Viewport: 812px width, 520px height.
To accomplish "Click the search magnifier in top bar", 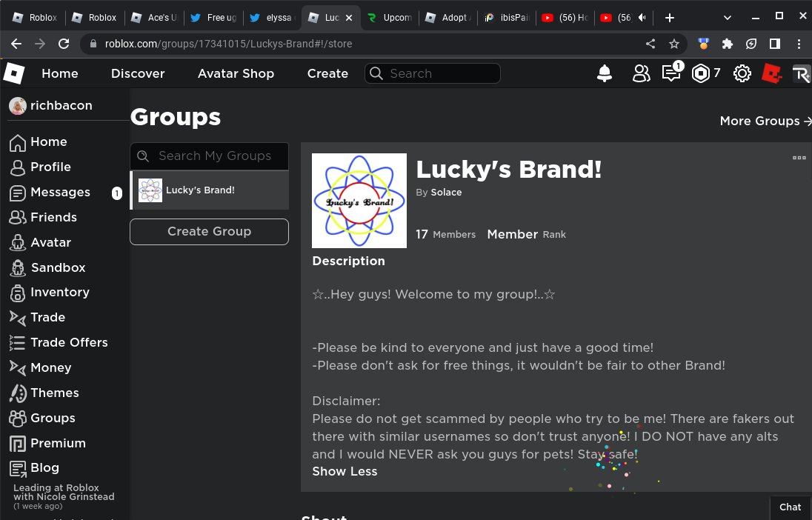I will coord(376,73).
